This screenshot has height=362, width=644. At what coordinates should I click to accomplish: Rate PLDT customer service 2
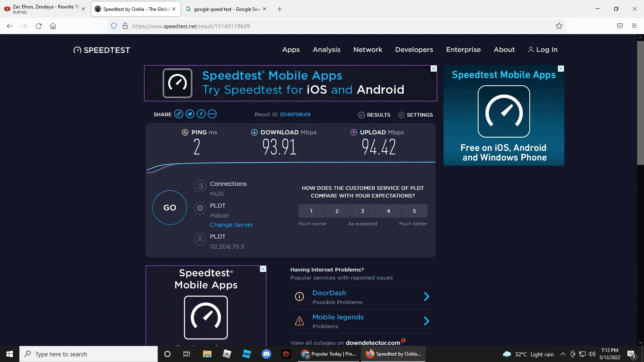(x=337, y=211)
